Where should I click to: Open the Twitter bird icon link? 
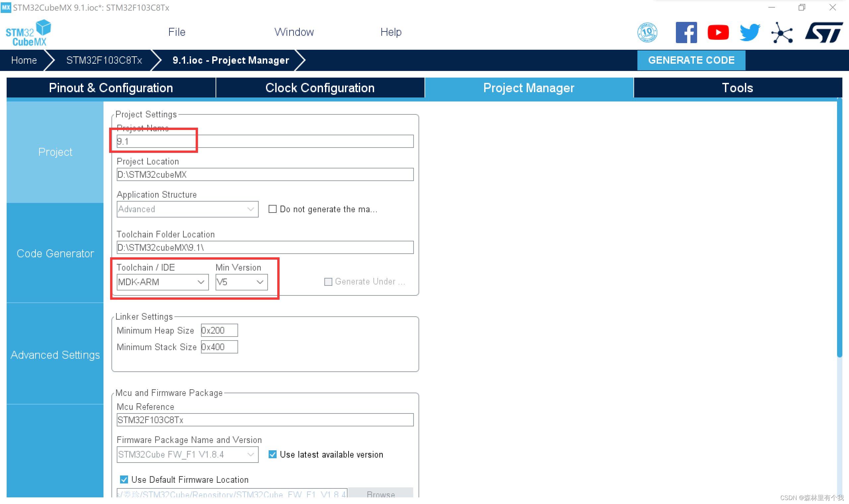[750, 32]
